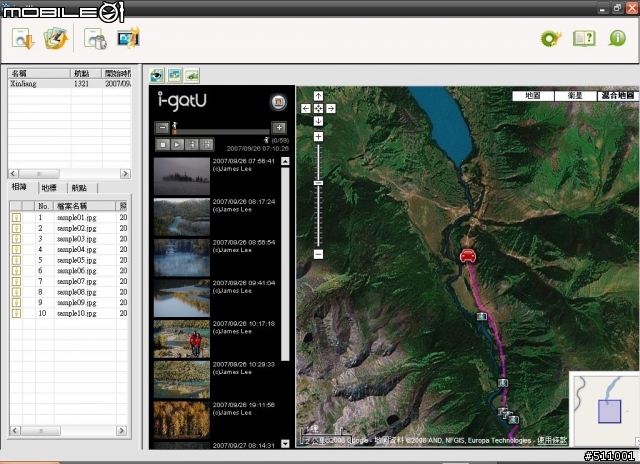The width and height of the screenshot is (640, 464).
Task: Open photo thumbnail taken 10:17:18
Action: 182,339
